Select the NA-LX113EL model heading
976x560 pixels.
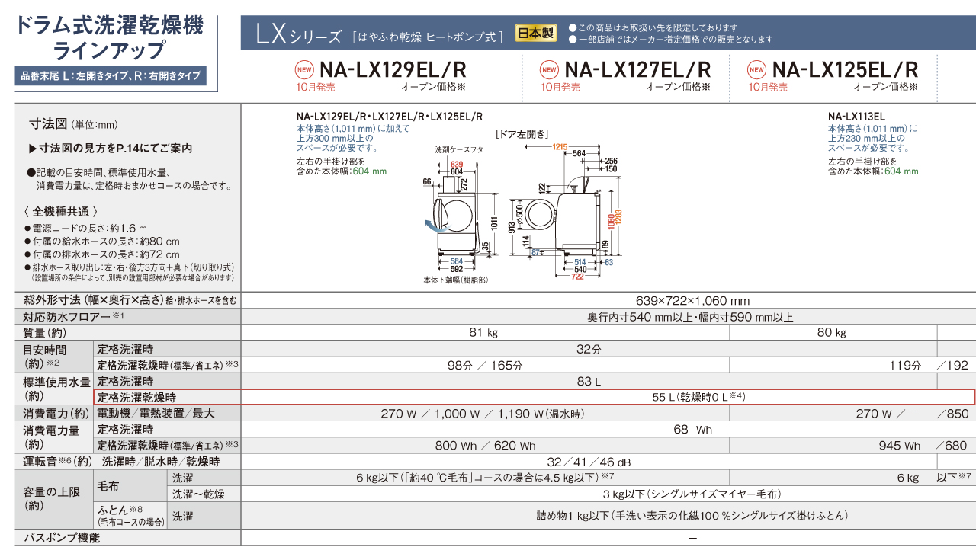click(856, 117)
